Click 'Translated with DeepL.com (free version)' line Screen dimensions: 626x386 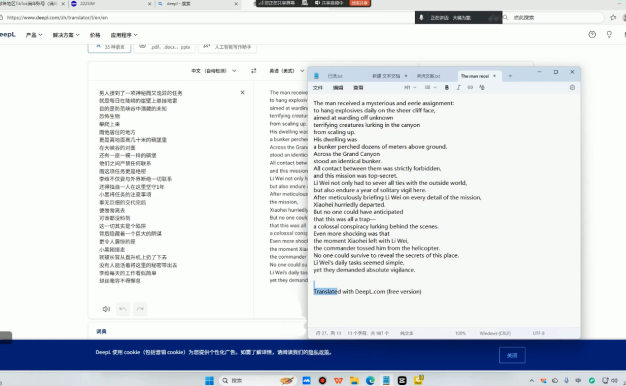[x=367, y=291]
